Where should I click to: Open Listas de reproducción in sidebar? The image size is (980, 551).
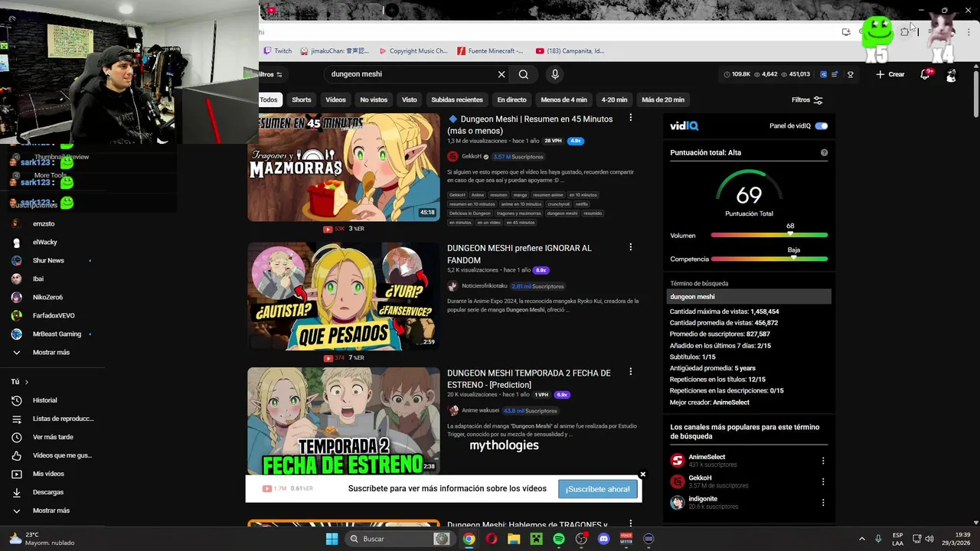coord(54,419)
